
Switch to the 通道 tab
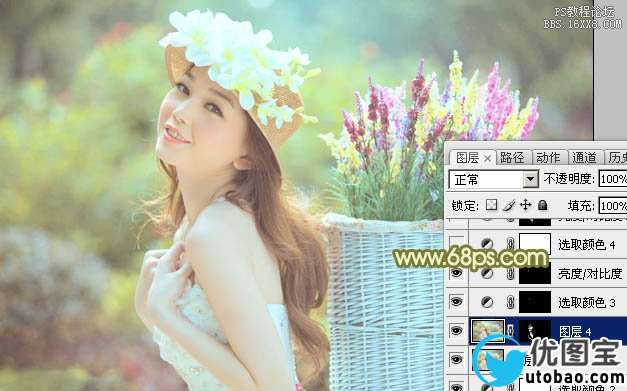pos(584,158)
